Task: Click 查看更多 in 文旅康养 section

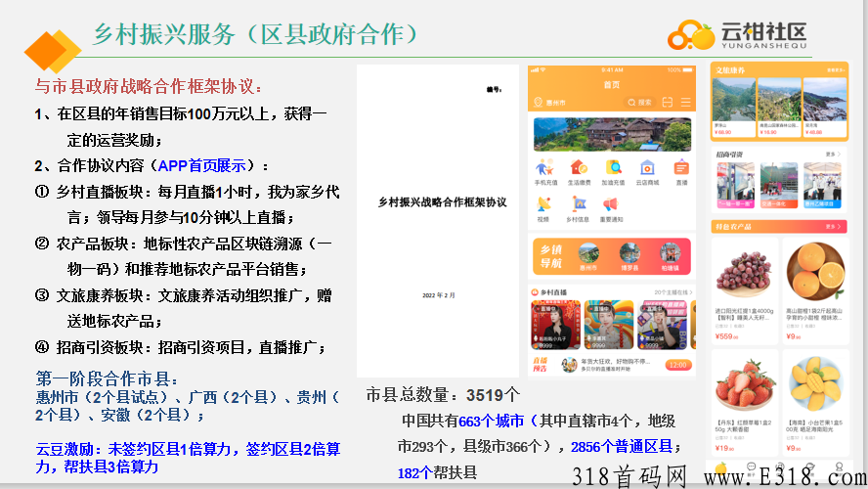Action: (836, 70)
